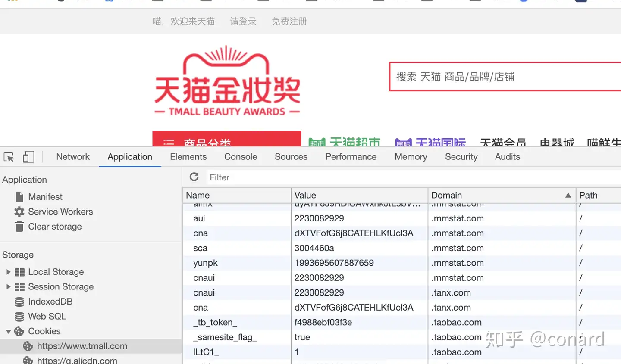This screenshot has width=621, height=364.
Task: Click the 商品分类 category button
Action: (227, 139)
